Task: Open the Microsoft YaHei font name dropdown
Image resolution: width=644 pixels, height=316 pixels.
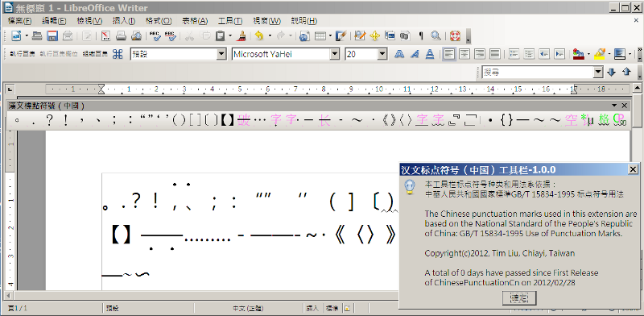Action: point(335,54)
